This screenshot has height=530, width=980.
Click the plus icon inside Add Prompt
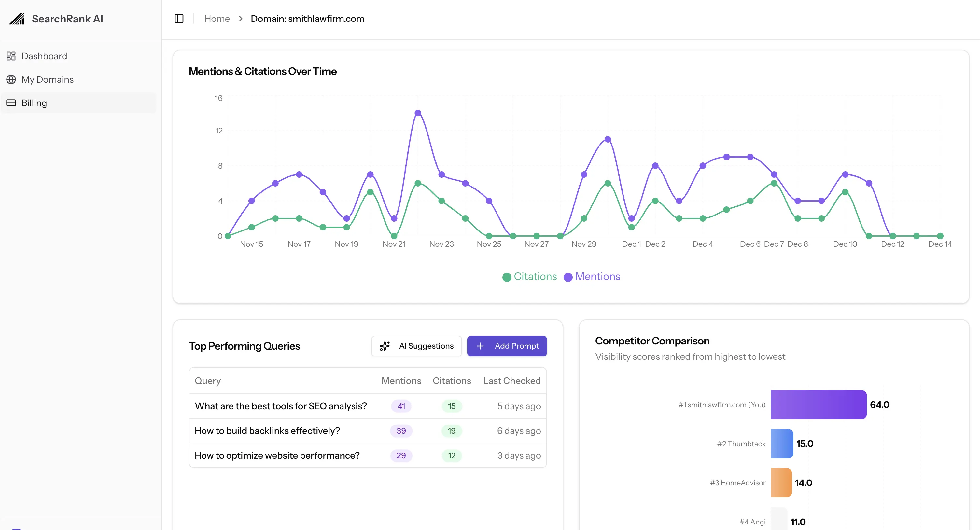[x=480, y=346]
